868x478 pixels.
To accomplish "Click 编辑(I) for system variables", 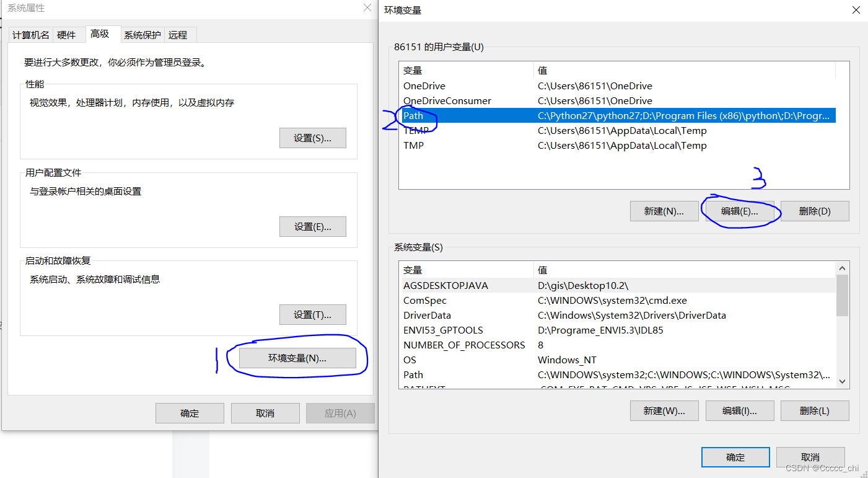I will pyautogui.click(x=739, y=410).
